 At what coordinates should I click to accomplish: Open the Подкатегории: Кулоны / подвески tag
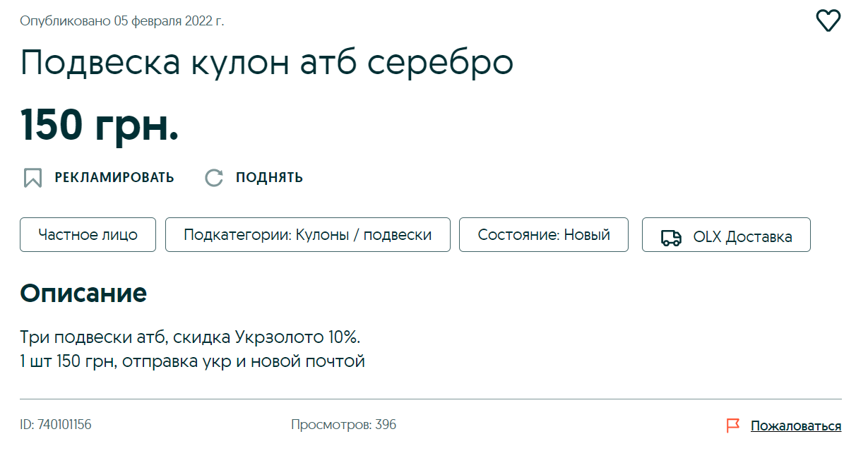point(307,235)
